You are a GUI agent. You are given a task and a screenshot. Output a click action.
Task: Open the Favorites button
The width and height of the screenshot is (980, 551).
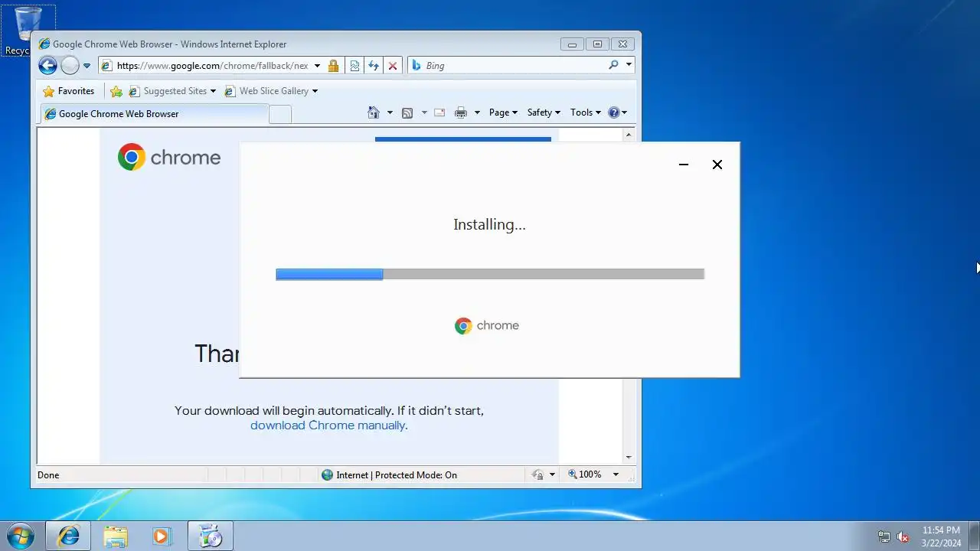69,91
